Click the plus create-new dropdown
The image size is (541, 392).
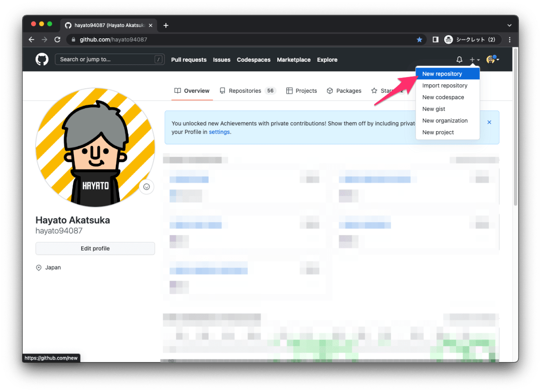pos(475,59)
